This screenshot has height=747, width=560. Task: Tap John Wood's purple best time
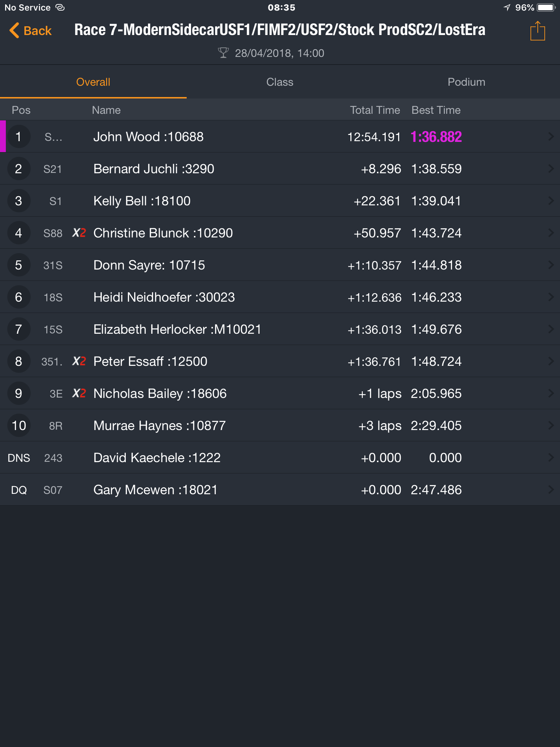click(x=436, y=137)
